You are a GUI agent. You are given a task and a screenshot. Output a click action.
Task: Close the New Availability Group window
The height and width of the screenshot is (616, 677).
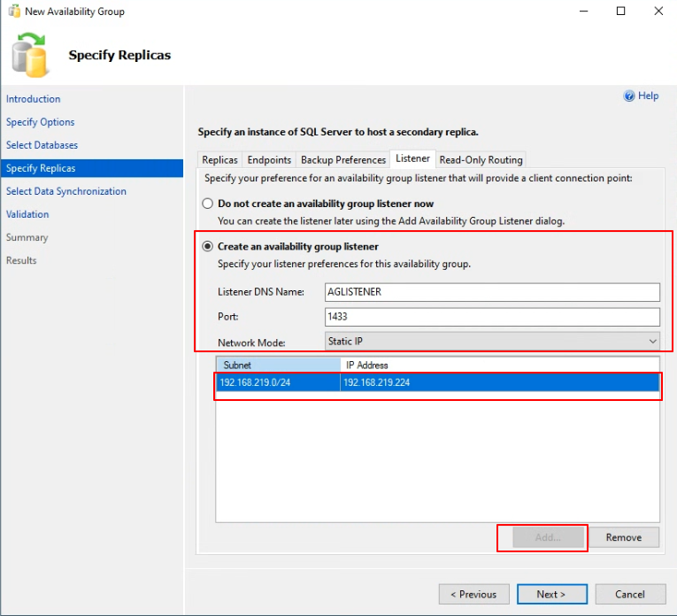[658, 12]
